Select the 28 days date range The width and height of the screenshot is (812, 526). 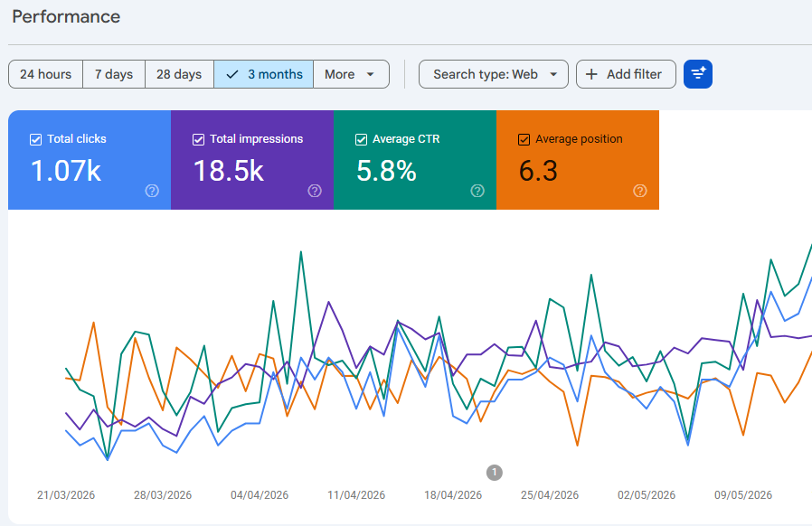pos(179,74)
